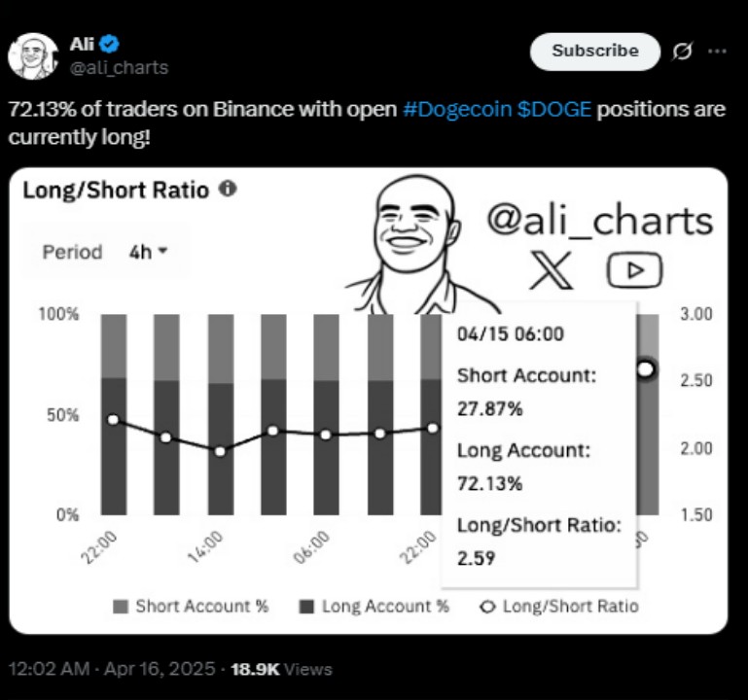Viewport: 748px width, 700px height.
Task: Open the Period 4h dropdown
Action: (x=148, y=252)
